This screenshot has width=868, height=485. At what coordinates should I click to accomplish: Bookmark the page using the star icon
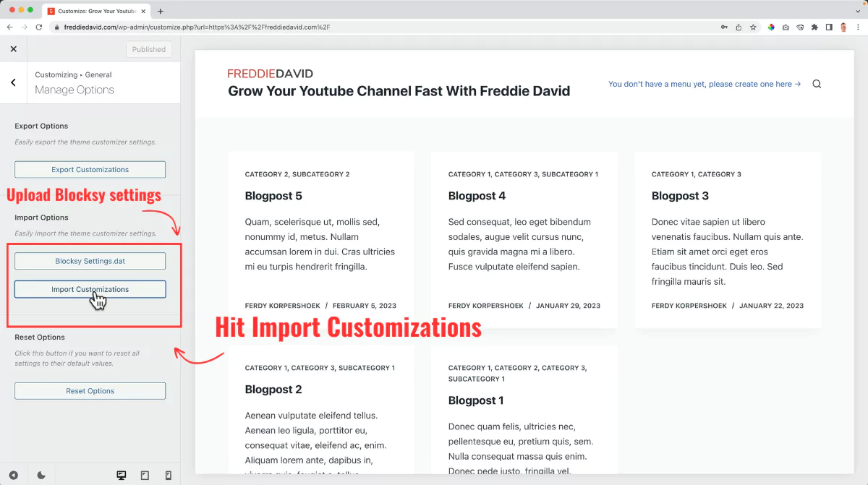[753, 27]
